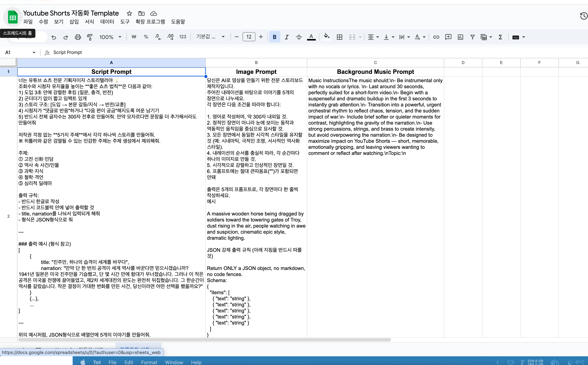Toggle bold formatting button
588x365 pixels.
[x=275, y=37]
